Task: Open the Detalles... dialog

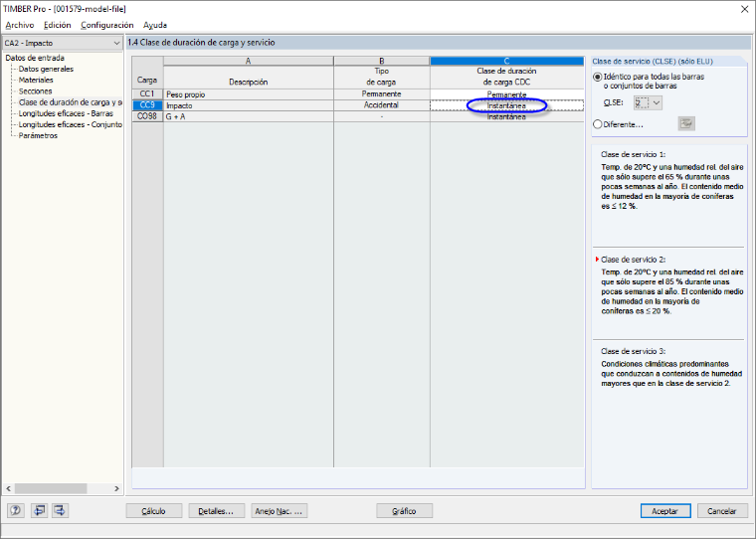Action: [x=216, y=511]
